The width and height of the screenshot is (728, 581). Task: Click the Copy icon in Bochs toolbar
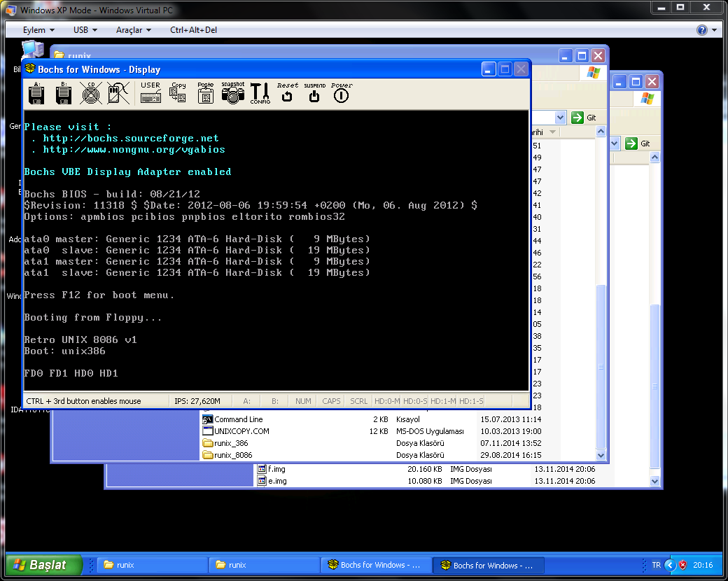(x=178, y=92)
